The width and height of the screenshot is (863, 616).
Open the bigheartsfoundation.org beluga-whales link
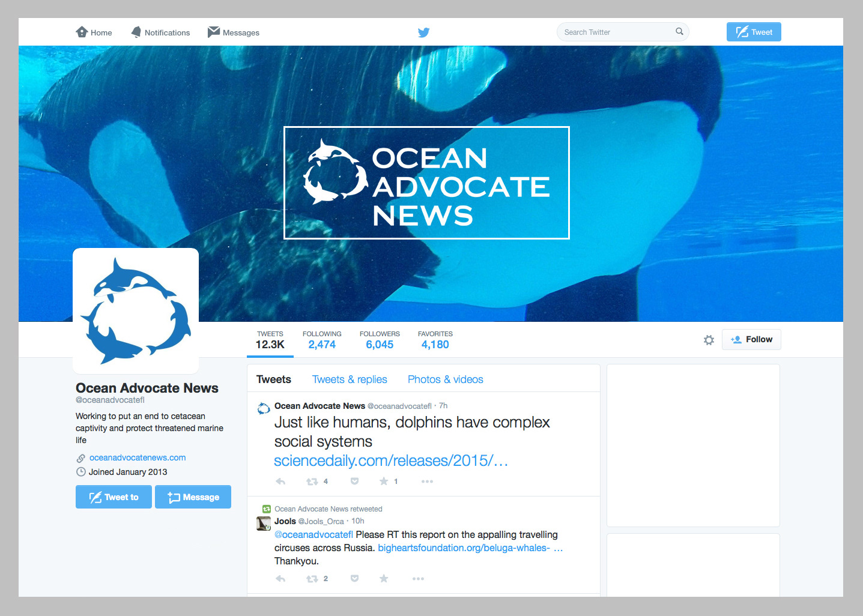470,548
